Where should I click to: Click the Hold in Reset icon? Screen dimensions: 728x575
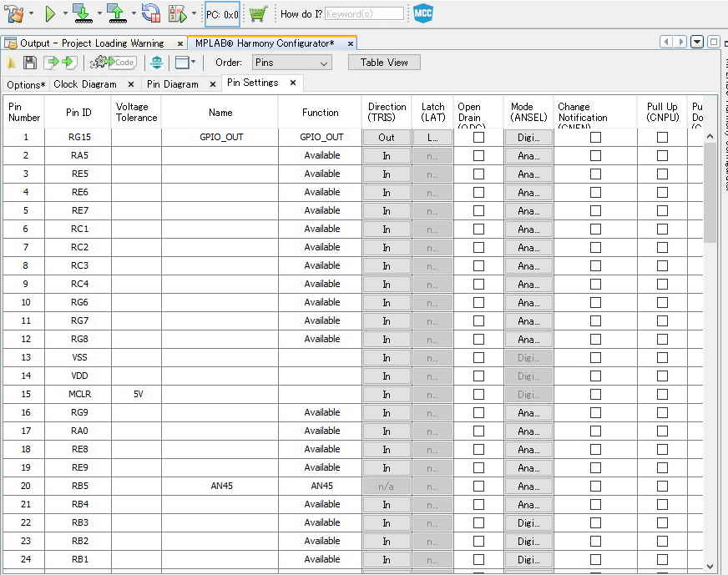tap(151, 13)
